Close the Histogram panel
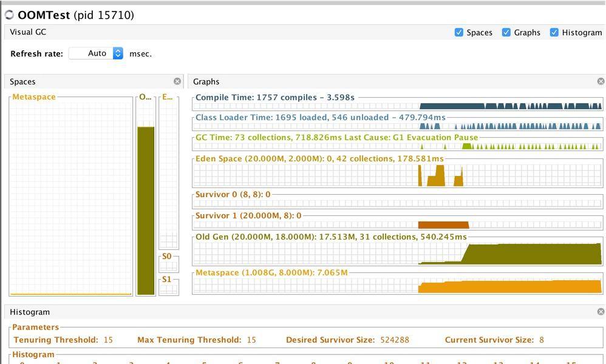The width and height of the screenshot is (606, 364). point(601,312)
